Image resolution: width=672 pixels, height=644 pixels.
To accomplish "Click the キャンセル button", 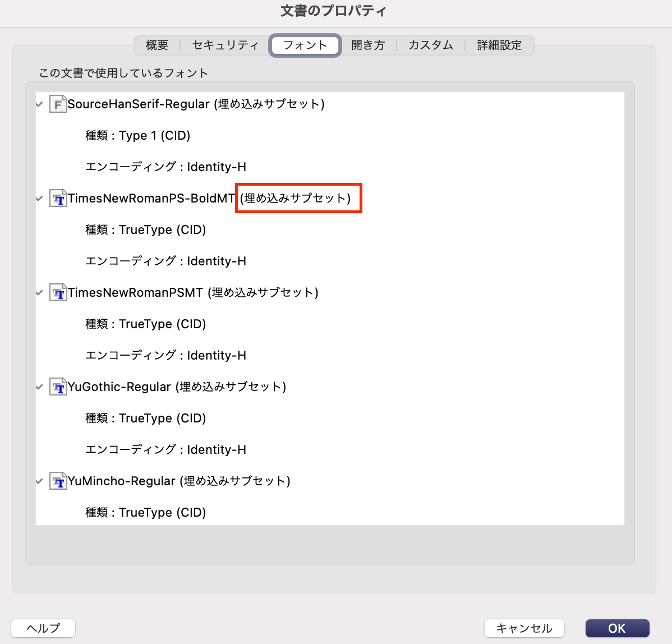I will [x=524, y=628].
